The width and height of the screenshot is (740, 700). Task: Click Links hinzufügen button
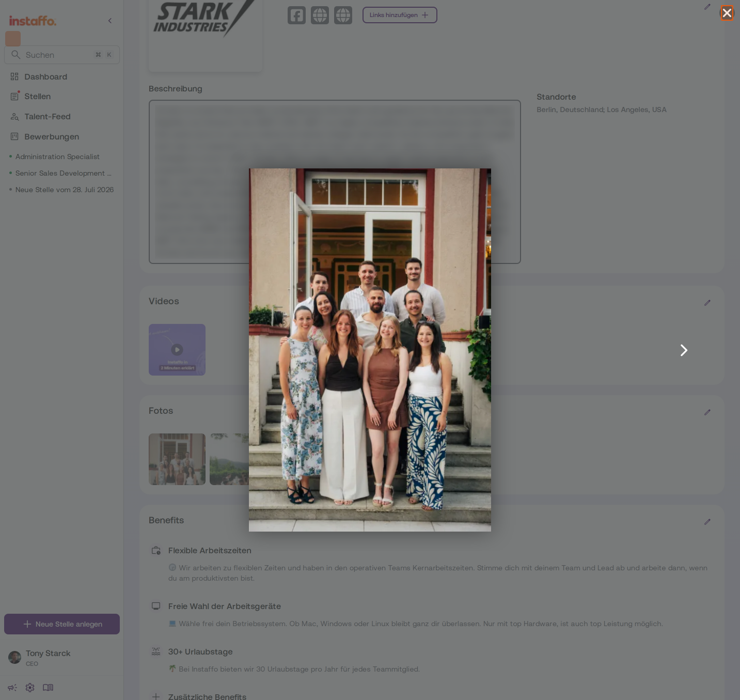(x=400, y=15)
